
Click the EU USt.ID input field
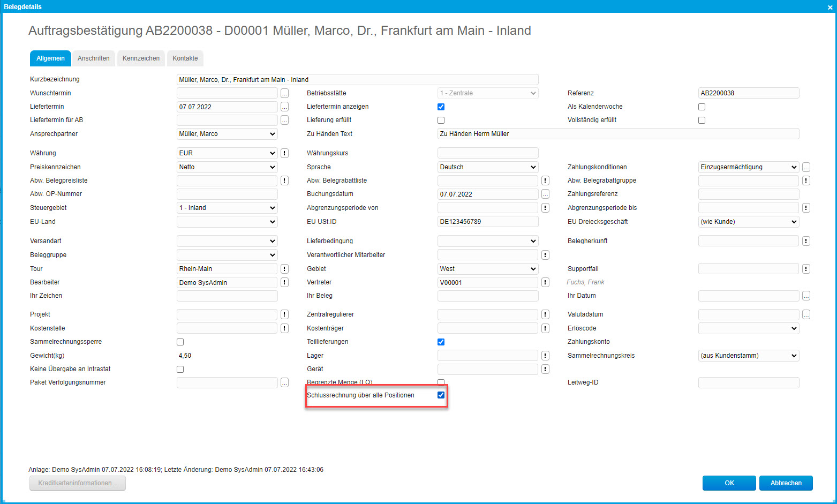(x=488, y=222)
